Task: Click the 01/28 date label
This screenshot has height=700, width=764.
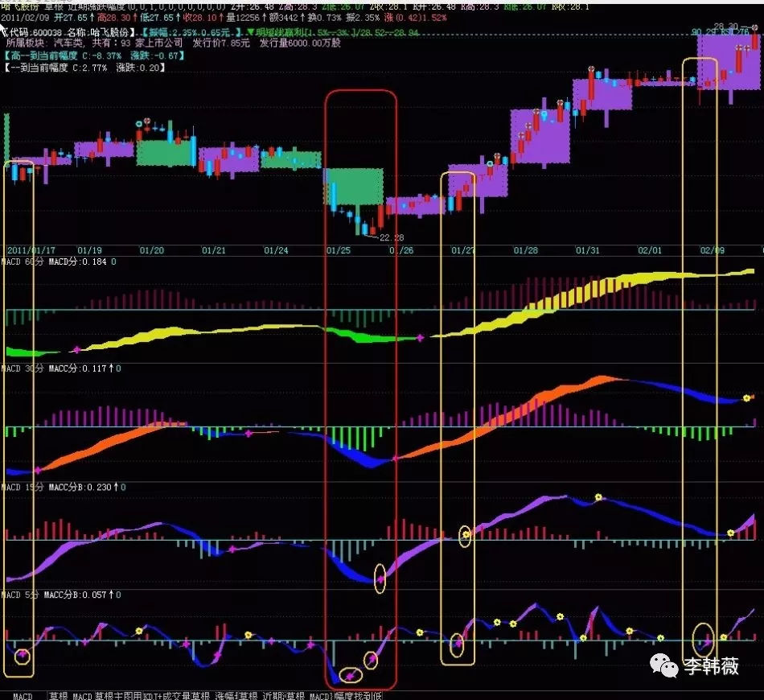Action: click(525, 250)
